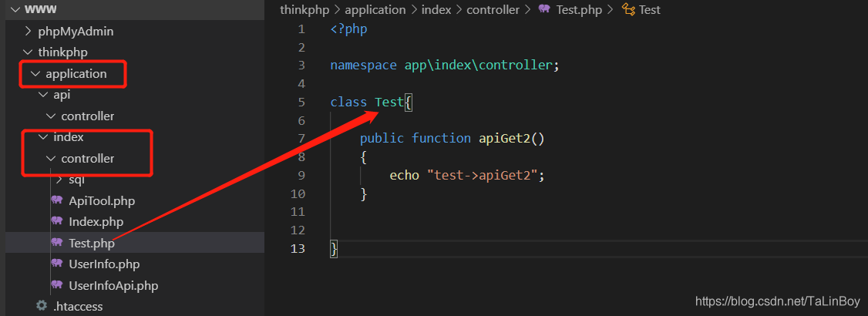
Task: Click Test class name in breadcrumb
Action: tap(649, 10)
